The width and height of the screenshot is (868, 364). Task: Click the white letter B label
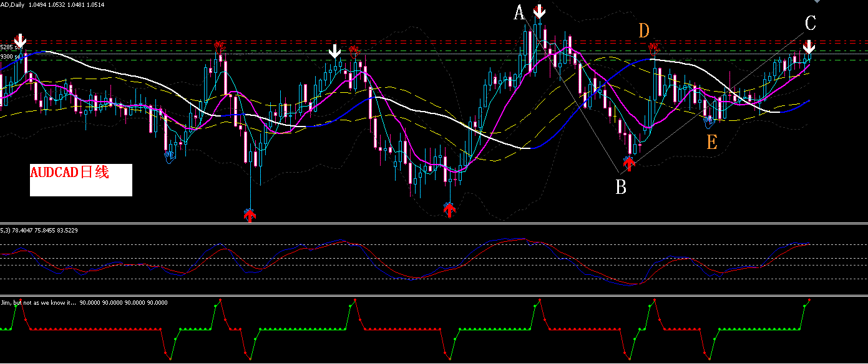tap(620, 186)
